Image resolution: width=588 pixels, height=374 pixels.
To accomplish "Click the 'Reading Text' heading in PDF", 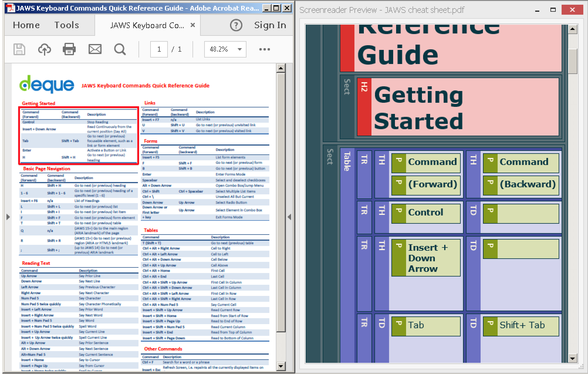I will tap(36, 263).
